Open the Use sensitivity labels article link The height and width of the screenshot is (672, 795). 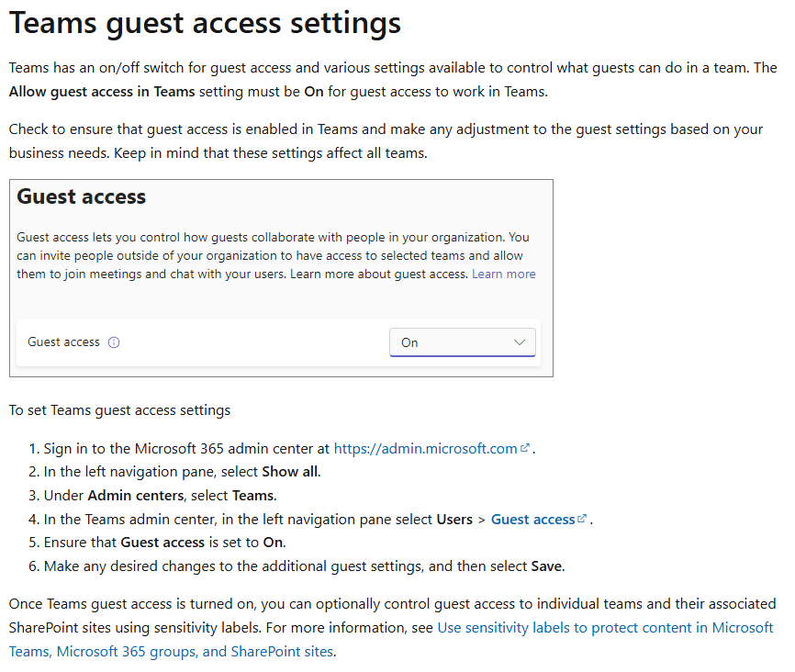tap(604, 627)
